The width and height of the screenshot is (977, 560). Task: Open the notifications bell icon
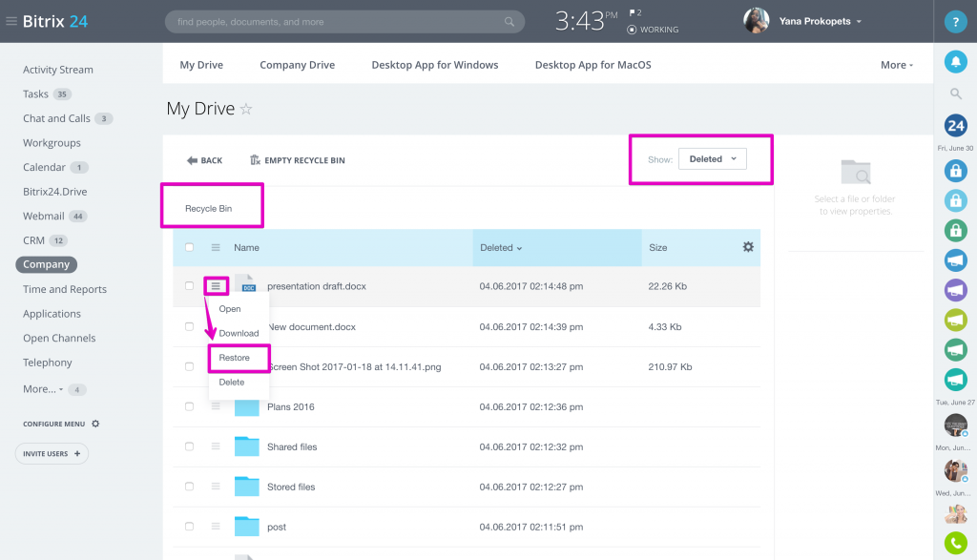(955, 62)
